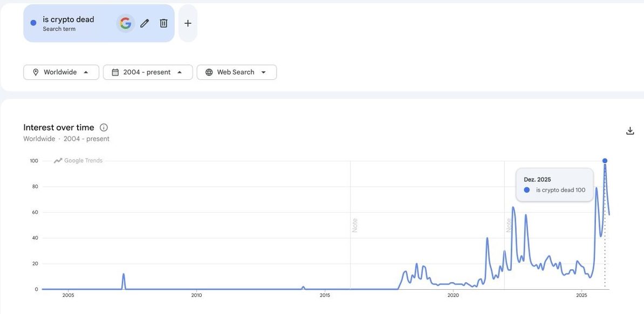Open the Interest over time info tooltip
644x314 pixels.
tap(104, 128)
